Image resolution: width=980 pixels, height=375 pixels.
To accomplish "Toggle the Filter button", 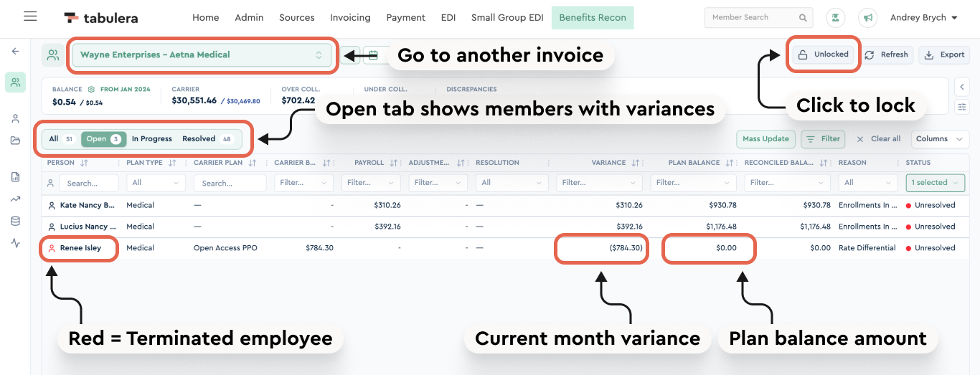I will (823, 139).
